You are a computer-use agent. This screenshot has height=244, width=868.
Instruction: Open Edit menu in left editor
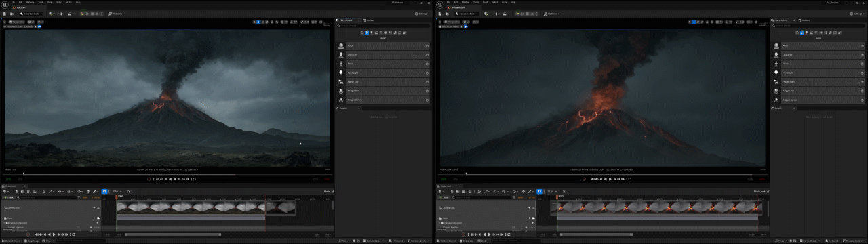21,2
